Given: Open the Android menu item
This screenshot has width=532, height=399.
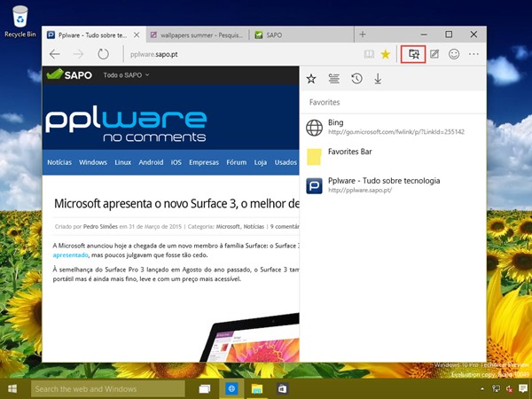Looking at the screenshot, I should point(151,162).
